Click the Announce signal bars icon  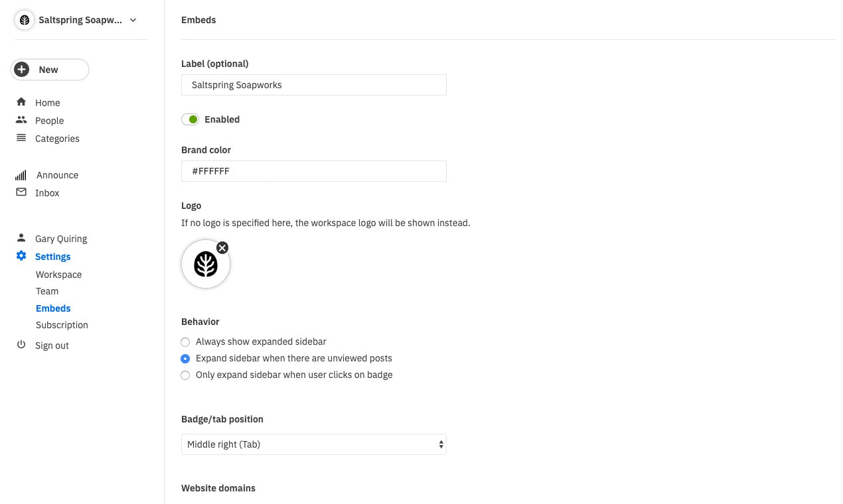[21, 175]
